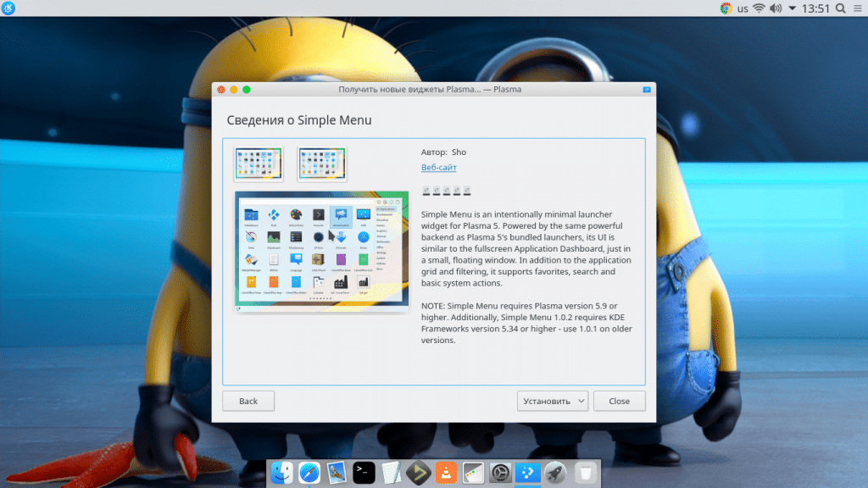Expand hidden system tray icons arrow

tap(793, 8)
